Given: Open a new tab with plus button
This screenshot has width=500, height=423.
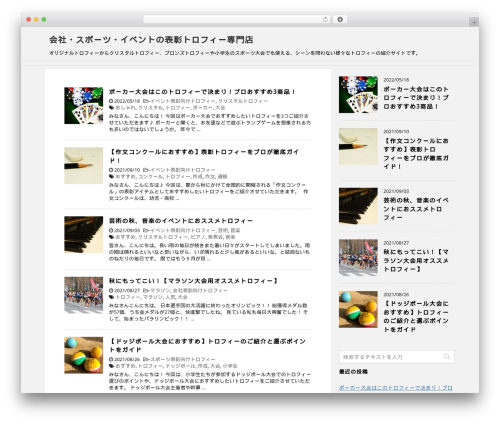Looking at the screenshot, I should pos(474,22).
